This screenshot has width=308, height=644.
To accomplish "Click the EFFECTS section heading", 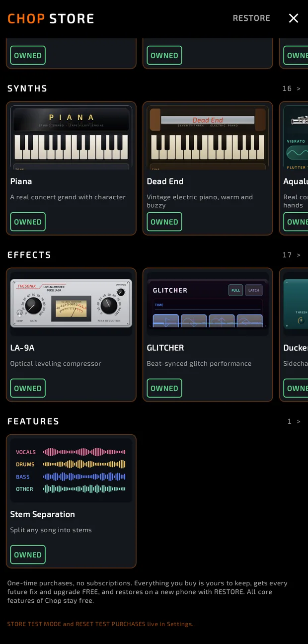I will 29,255.
